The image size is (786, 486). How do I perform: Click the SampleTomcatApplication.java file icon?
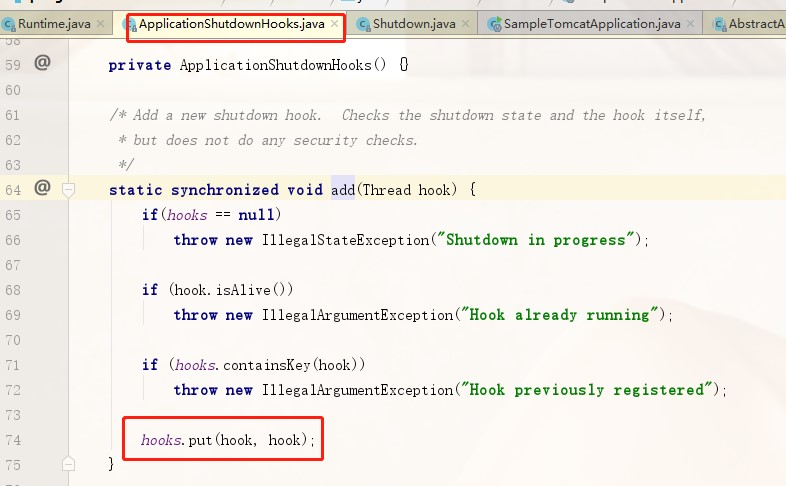[x=495, y=24]
